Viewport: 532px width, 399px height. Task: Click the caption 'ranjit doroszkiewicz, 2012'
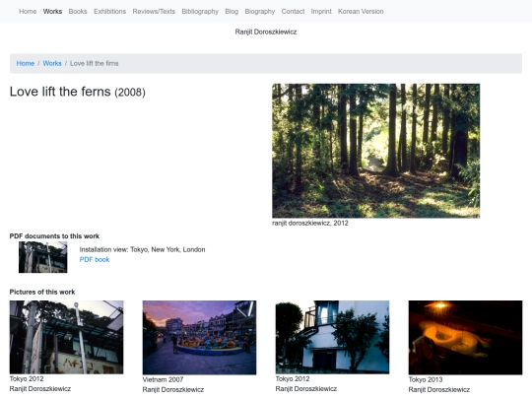310,224
